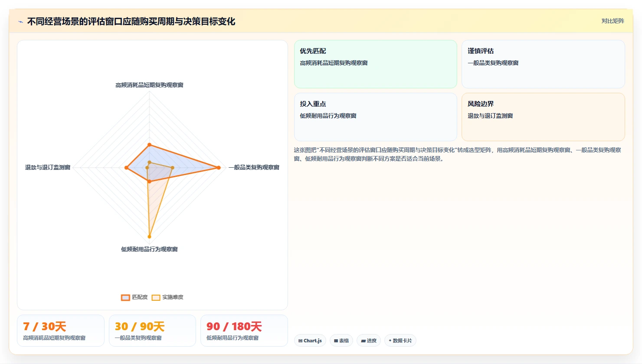Click the small icon in the Chart.js tag
The image size is (642, 364).
pos(300,341)
